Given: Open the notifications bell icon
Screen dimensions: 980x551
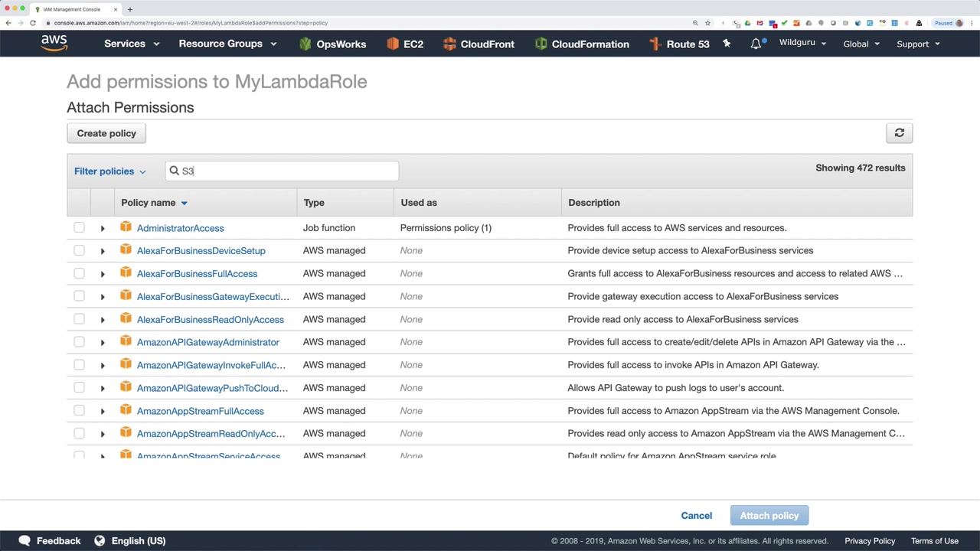Looking at the screenshot, I should pos(756,44).
